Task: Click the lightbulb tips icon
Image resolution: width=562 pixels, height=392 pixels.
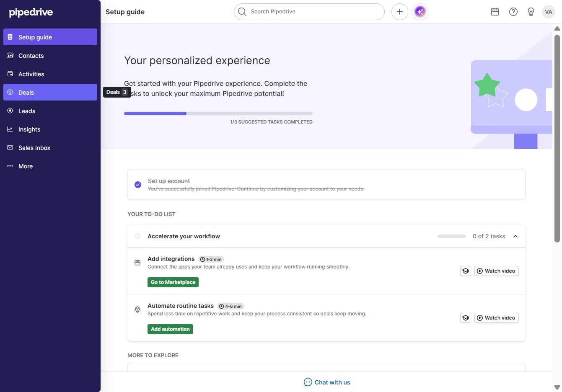Action: (x=531, y=12)
